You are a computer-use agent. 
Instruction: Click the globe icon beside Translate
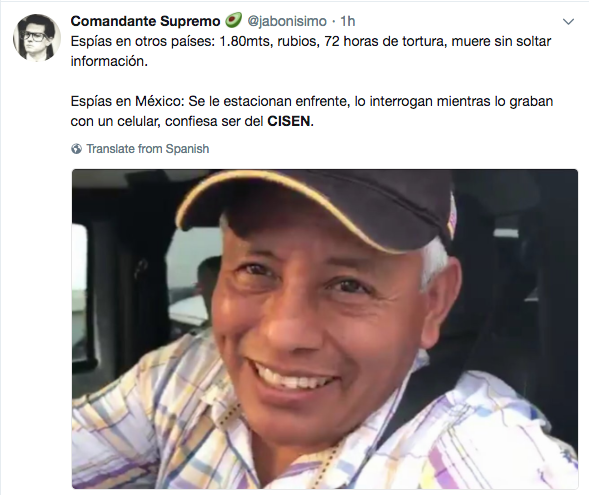click(x=76, y=149)
